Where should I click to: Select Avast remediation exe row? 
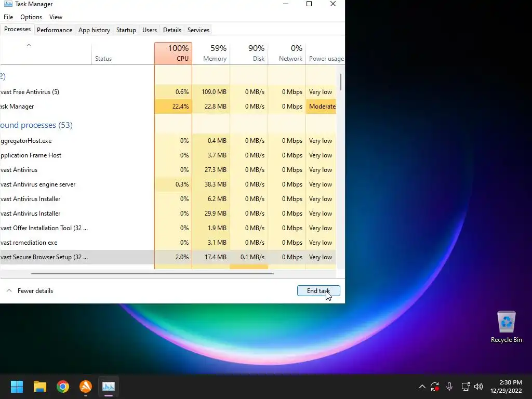coord(168,243)
